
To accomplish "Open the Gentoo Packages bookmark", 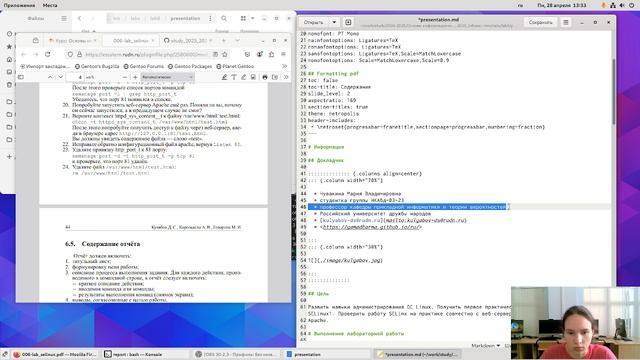I will click(x=190, y=66).
